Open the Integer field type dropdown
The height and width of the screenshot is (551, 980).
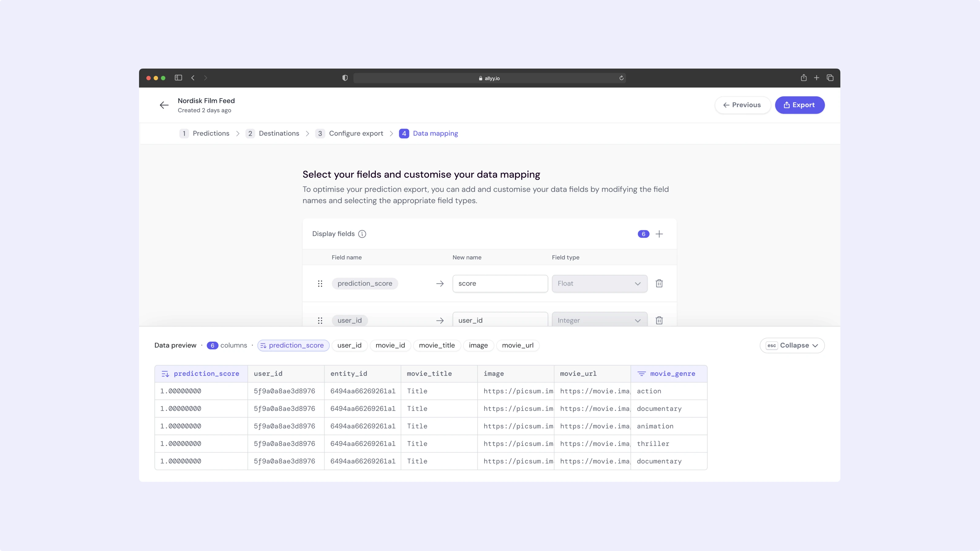599,320
